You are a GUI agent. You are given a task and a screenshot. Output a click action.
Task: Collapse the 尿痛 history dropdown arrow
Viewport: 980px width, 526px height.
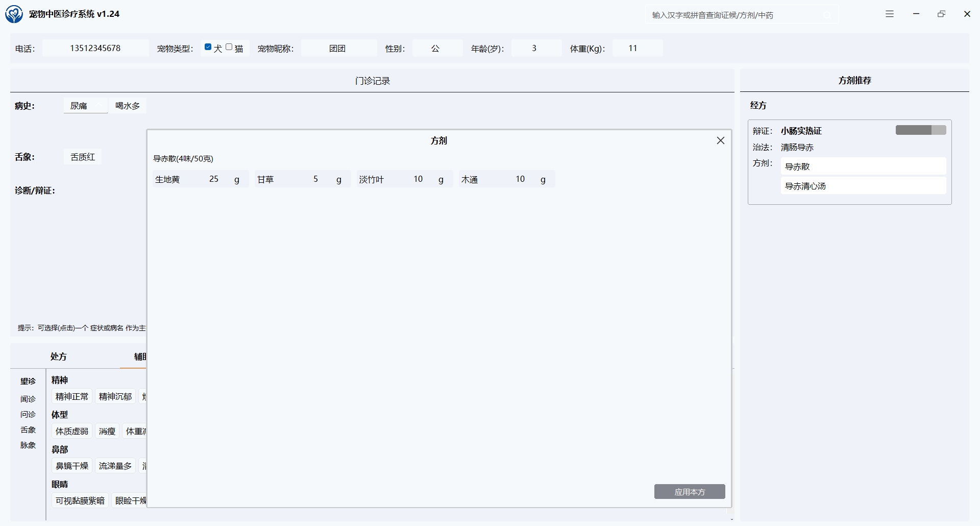(101, 106)
